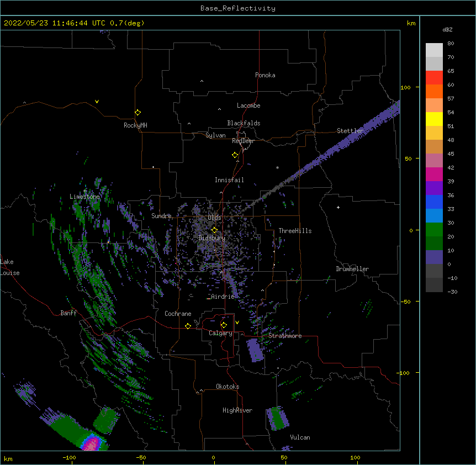Image resolution: width=476 pixels, height=465 pixels.
Task: Click the RockyMH map label
Action: (x=135, y=125)
